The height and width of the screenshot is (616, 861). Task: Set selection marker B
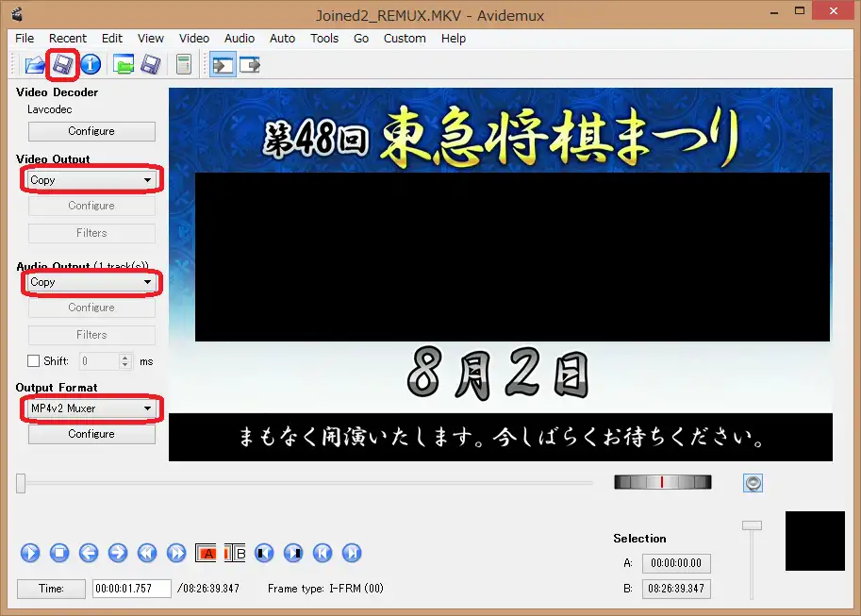point(235,553)
